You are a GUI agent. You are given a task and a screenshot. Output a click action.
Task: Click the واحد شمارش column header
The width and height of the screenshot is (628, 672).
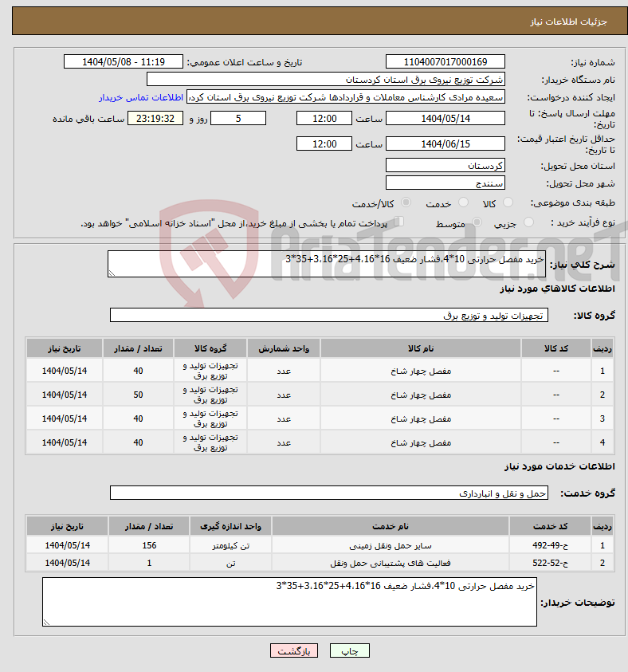coord(284,348)
